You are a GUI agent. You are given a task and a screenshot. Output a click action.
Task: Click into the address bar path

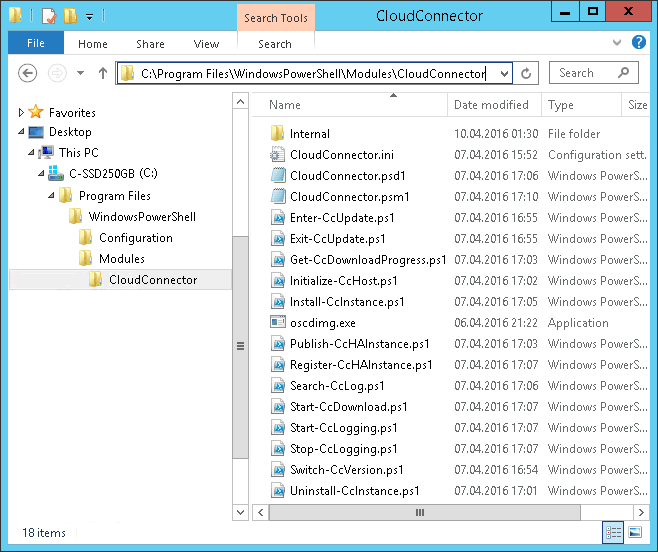[x=313, y=74]
